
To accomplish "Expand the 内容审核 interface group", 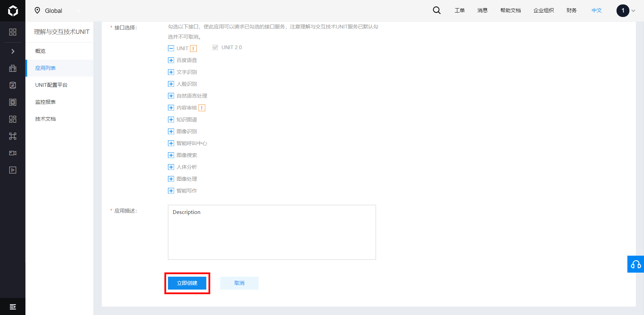I will (171, 108).
